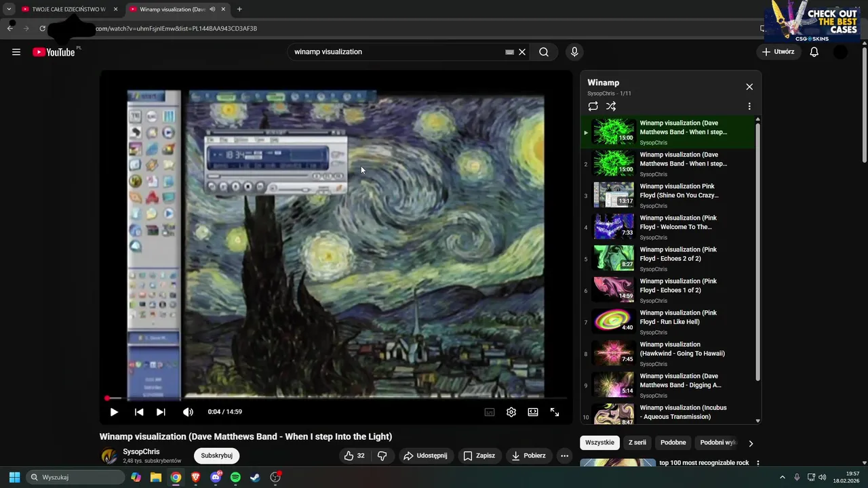Image resolution: width=868 pixels, height=488 pixels.
Task: Show hidden system tray icons
Action: pyautogui.click(x=783, y=477)
